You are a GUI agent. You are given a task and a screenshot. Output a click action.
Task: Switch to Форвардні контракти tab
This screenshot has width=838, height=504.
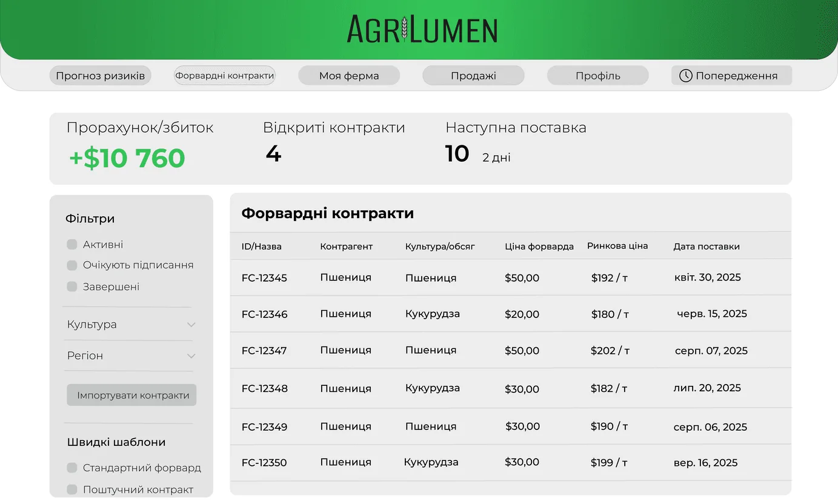pos(225,76)
